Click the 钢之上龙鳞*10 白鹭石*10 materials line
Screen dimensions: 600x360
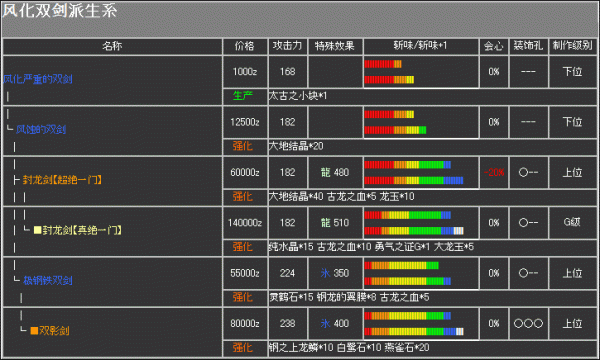(x=349, y=348)
